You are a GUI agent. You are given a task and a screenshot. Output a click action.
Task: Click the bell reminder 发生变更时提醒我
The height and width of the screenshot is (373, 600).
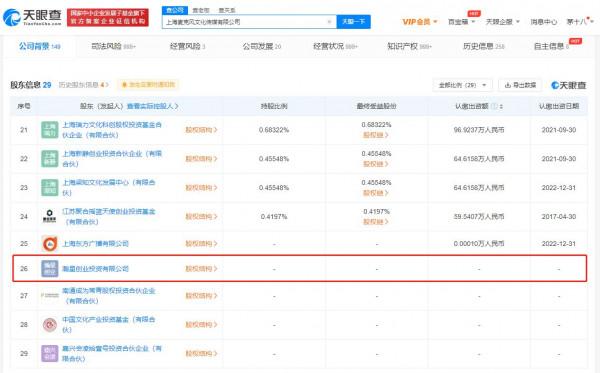click(148, 85)
